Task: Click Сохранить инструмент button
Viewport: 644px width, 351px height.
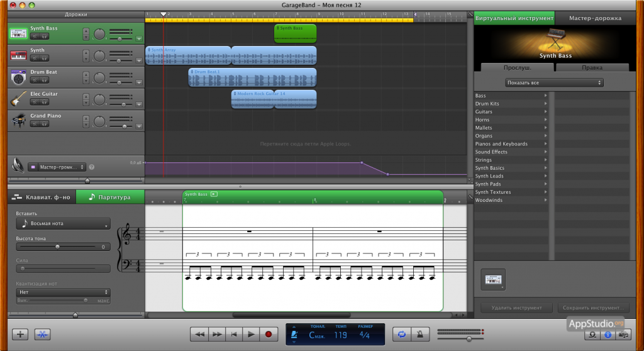Action: 593,308
